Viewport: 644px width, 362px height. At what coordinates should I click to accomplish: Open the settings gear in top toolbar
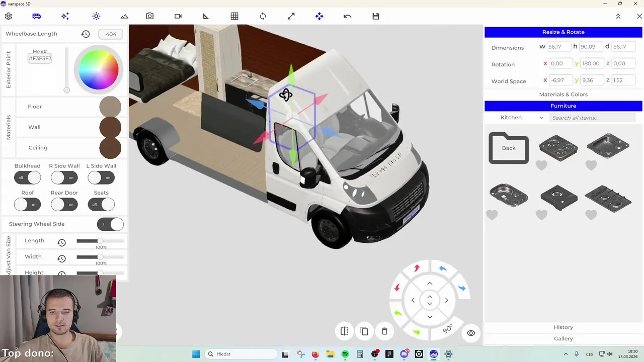[9, 16]
